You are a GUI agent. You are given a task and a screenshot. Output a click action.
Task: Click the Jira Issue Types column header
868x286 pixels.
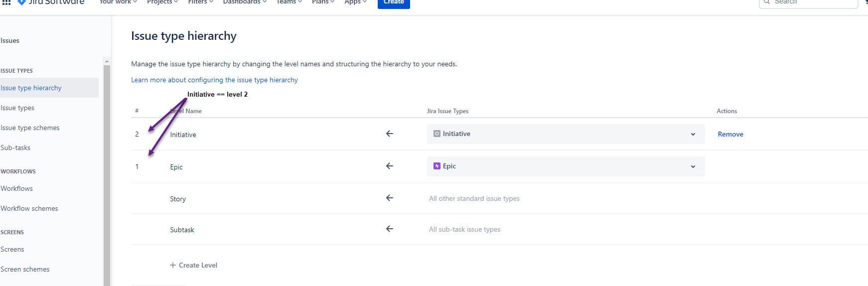click(x=447, y=111)
